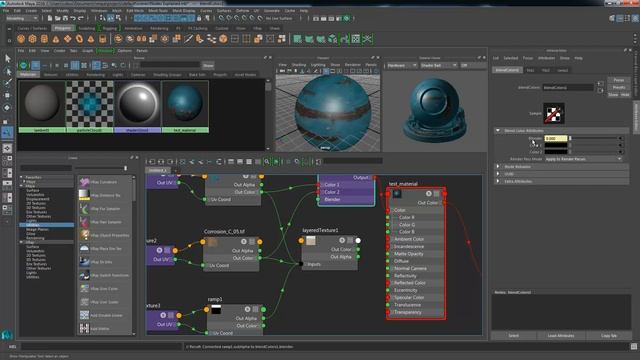Pick the Lasso select tool in toolbox
The height and width of the screenshot is (360, 640).
[x=7, y=71]
